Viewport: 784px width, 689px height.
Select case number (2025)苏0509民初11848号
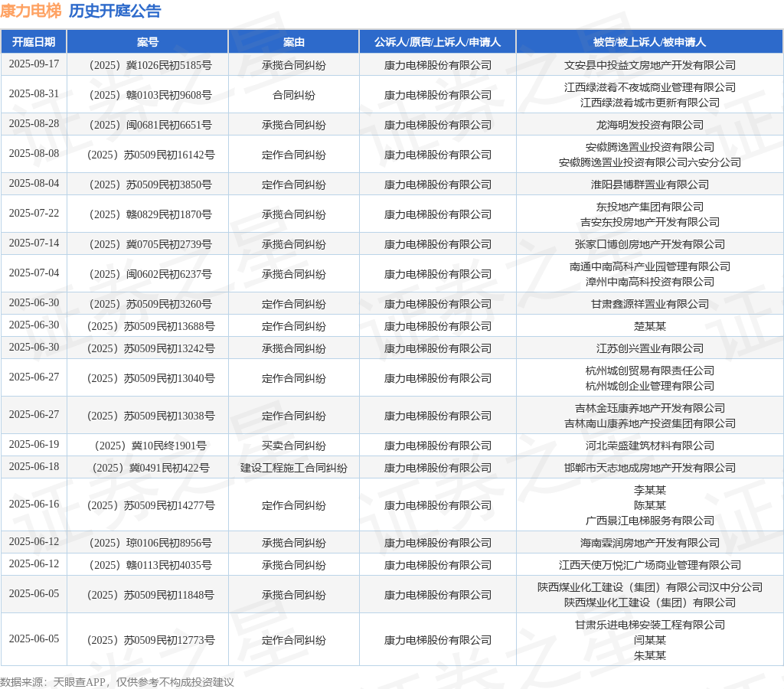tap(151, 595)
